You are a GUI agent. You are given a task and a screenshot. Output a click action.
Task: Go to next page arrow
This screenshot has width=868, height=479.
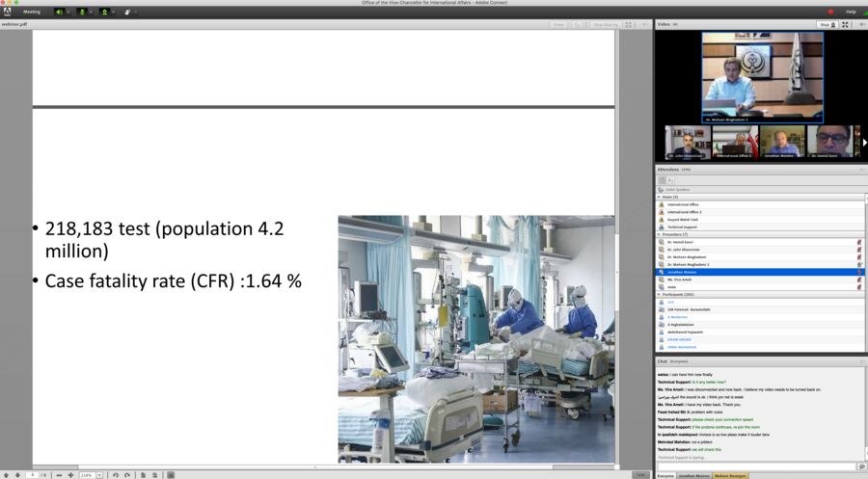tap(17, 475)
